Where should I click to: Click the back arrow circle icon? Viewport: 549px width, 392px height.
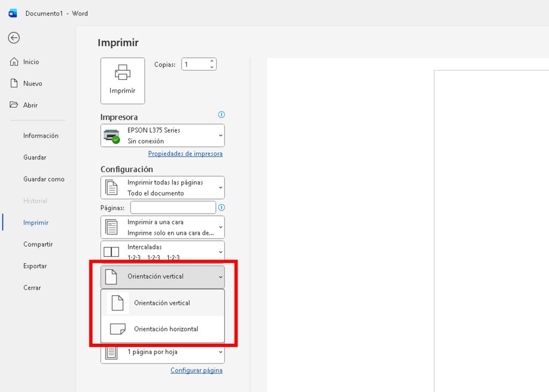click(14, 38)
